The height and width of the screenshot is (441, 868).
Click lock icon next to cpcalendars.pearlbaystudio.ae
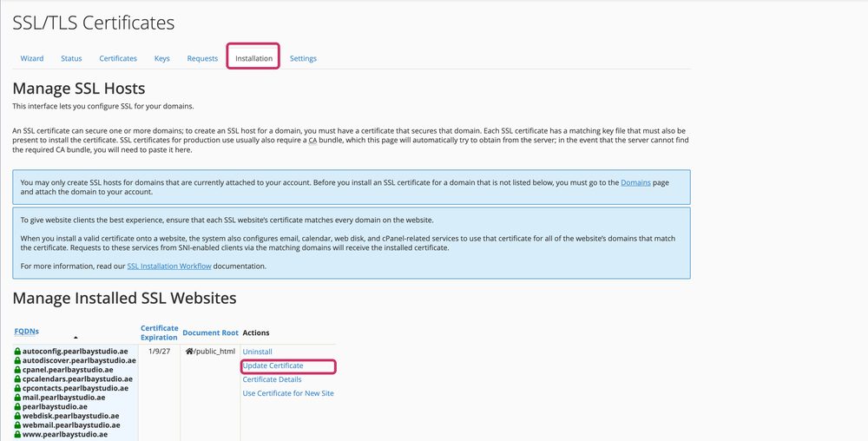[17, 379]
